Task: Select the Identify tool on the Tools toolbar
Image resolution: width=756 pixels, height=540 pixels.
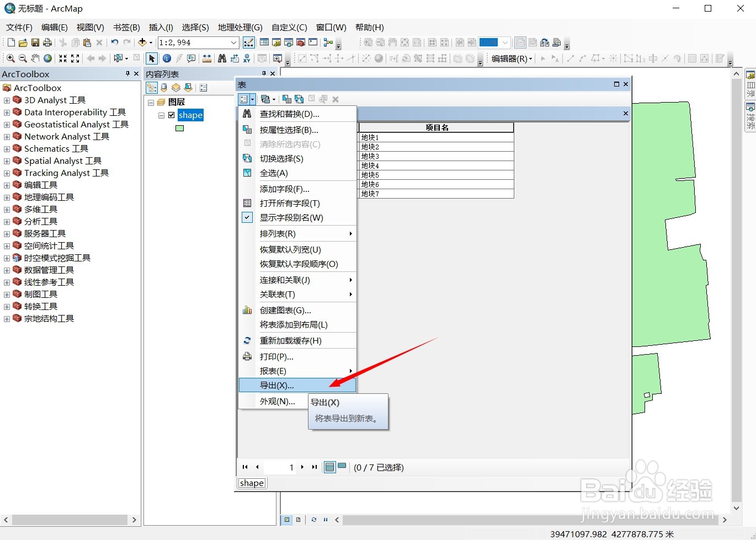Action: (x=167, y=58)
